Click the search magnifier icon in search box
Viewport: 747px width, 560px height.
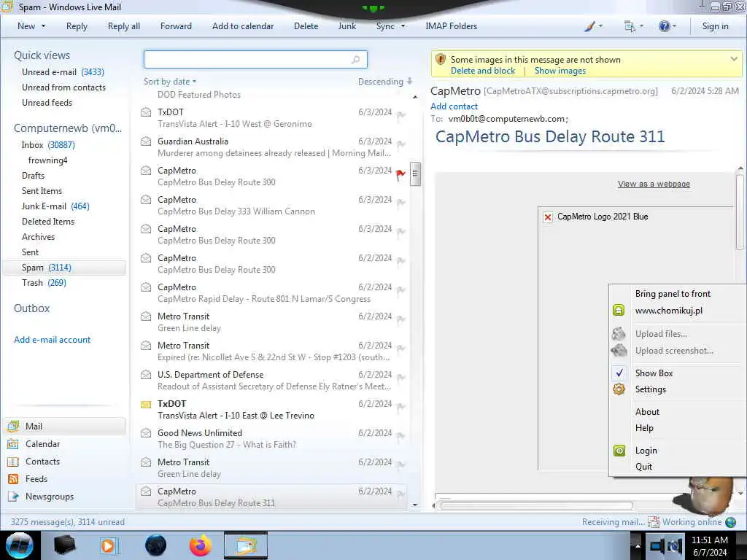click(x=356, y=60)
